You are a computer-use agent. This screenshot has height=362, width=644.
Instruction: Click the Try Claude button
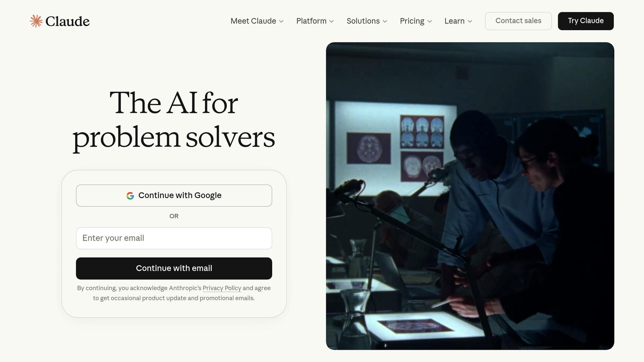[x=586, y=21]
